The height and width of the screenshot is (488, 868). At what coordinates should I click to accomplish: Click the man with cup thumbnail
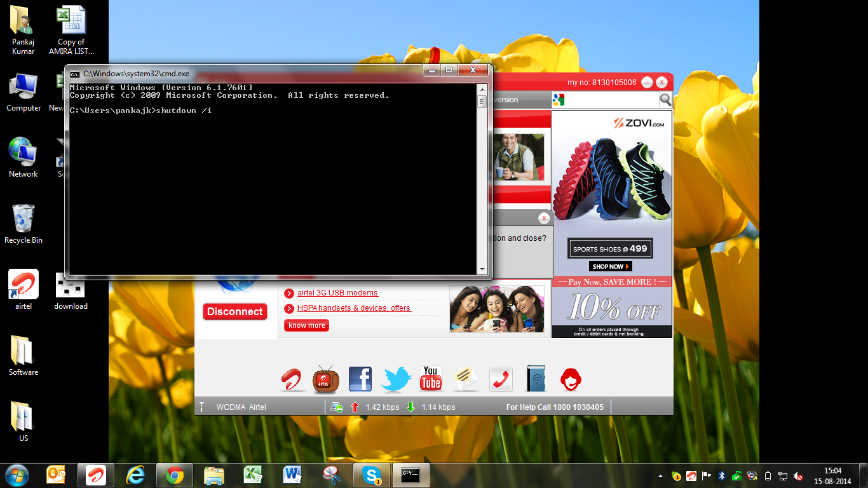519,156
